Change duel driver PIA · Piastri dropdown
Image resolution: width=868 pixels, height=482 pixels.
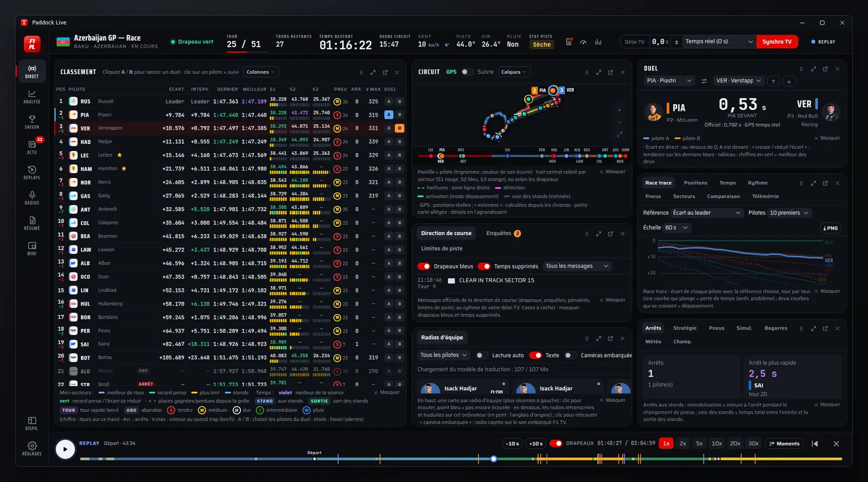pyautogui.click(x=669, y=81)
